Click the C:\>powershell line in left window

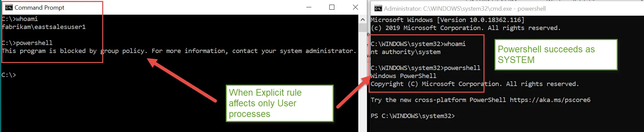(27, 43)
